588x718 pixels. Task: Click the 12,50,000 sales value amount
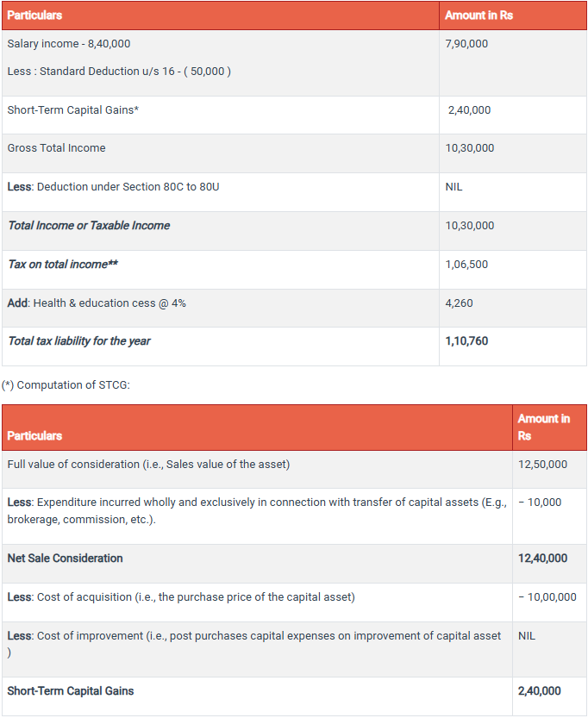pyautogui.click(x=542, y=464)
